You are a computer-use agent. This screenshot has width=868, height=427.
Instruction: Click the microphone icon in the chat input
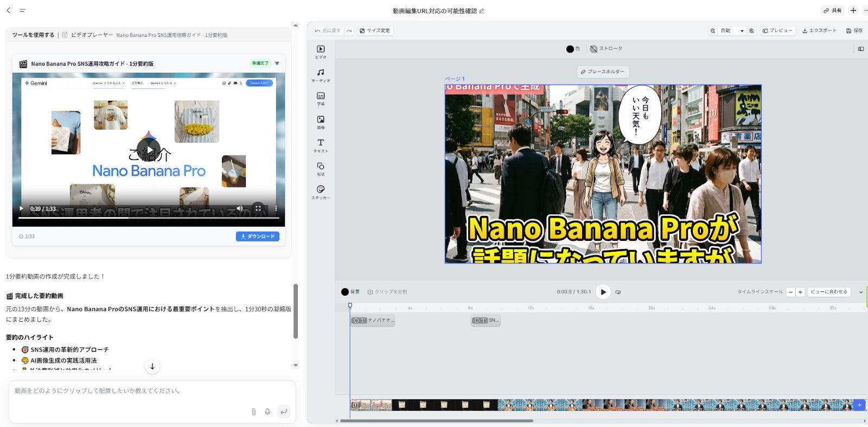click(267, 412)
